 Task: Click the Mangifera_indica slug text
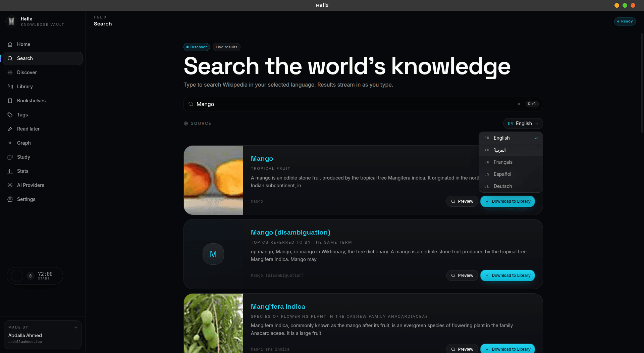pyautogui.click(x=270, y=349)
